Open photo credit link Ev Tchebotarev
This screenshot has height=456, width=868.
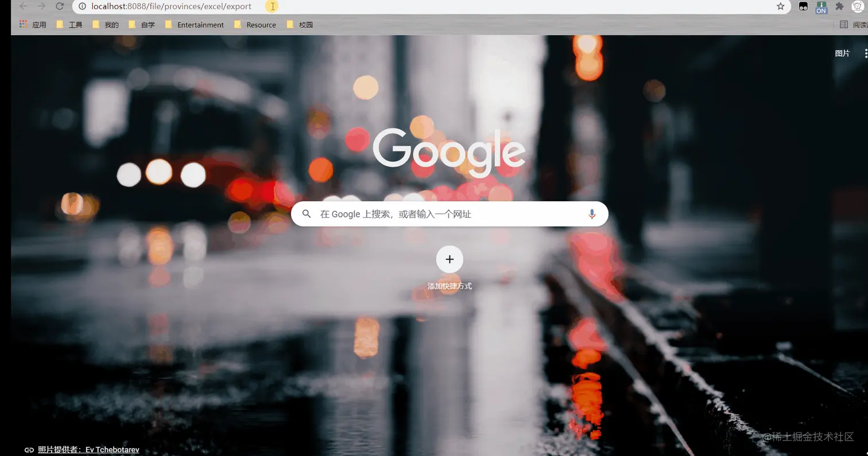click(x=88, y=450)
